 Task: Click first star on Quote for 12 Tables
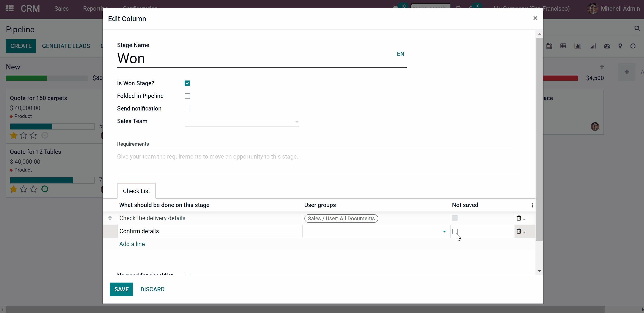pyautogui.click(x=14, y=189)
